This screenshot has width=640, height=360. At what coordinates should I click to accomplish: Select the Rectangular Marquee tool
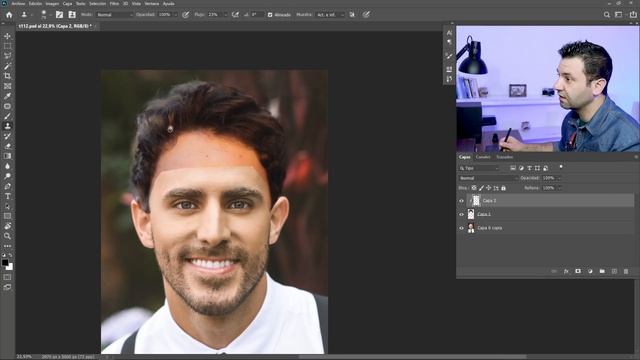(7, 46)
